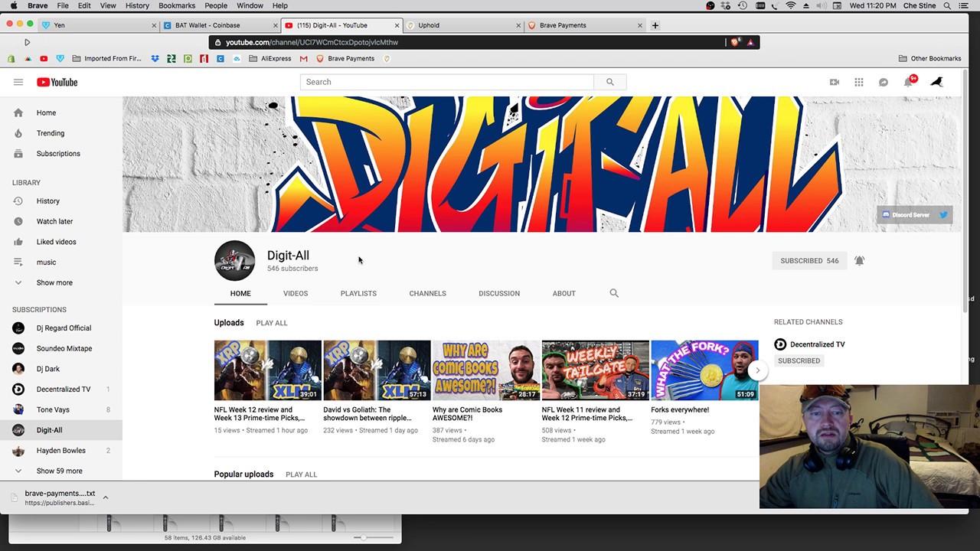
Task: Click the address bar URL
Action: [312, 42]
